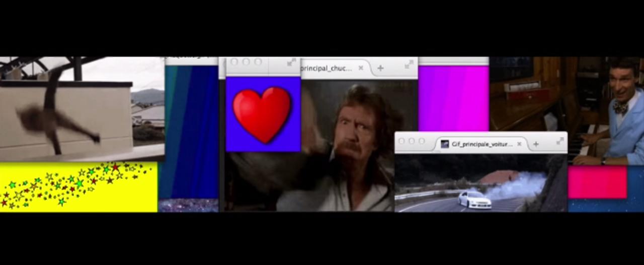This screenshot has height=265, width=644.
Task: Click the handstand flip GIF
Action: coord(82,108)
